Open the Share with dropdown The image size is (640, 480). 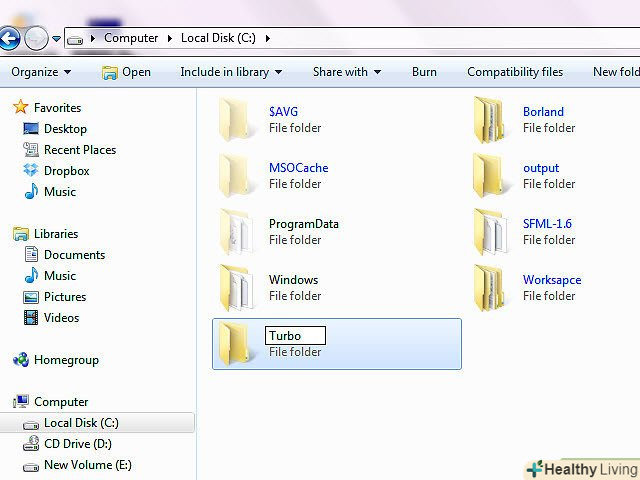click(x=347, y=72)
